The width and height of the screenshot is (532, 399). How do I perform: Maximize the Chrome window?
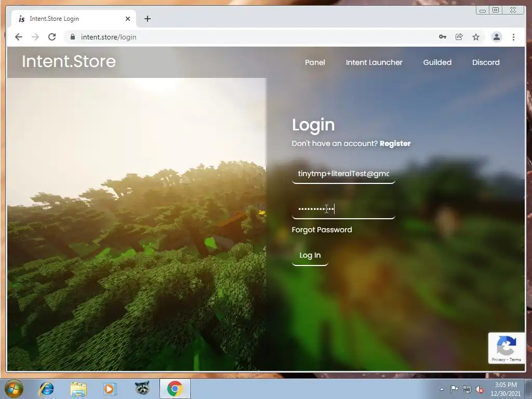tap(496, 10)
